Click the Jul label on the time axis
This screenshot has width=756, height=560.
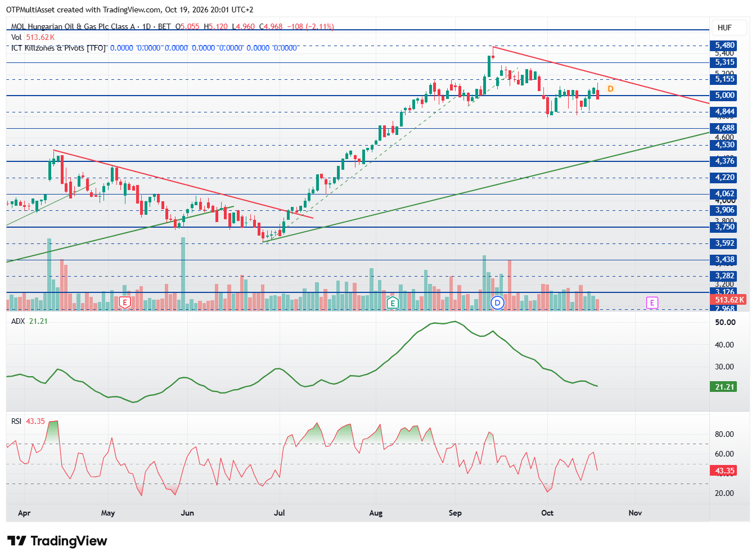click(279, 513)
